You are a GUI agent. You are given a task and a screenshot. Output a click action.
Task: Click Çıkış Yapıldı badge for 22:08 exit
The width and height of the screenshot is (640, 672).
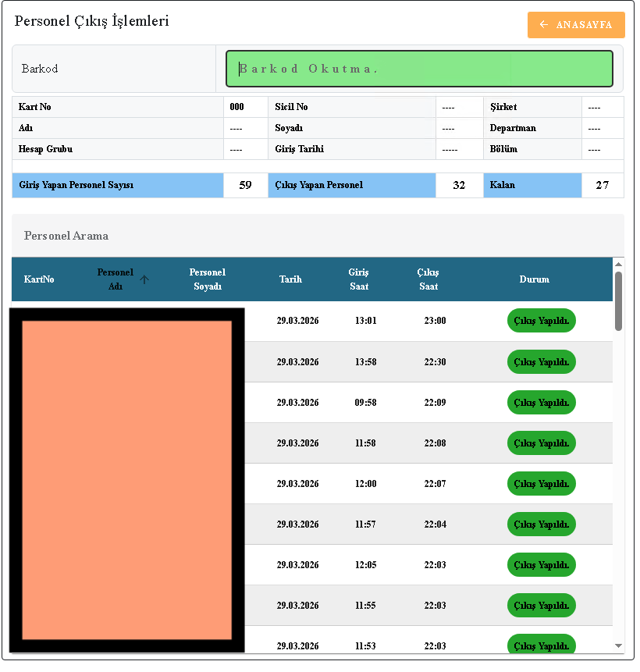tap(541, 443)
